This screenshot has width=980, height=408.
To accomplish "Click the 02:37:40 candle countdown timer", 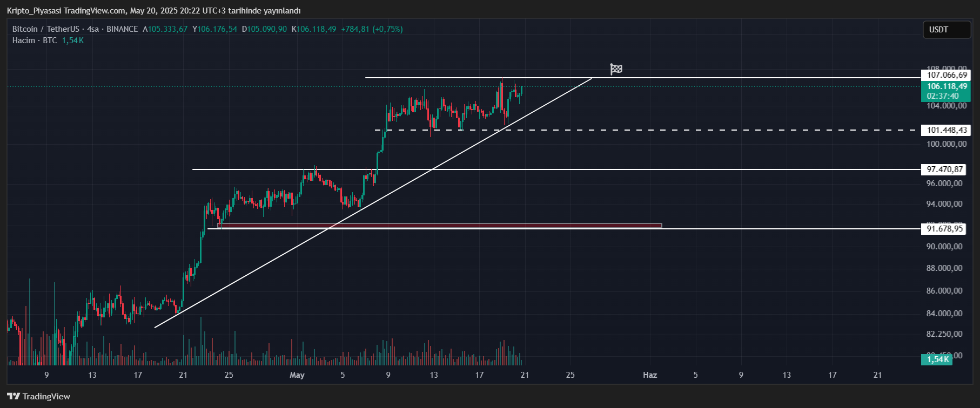I will [943, 96].
